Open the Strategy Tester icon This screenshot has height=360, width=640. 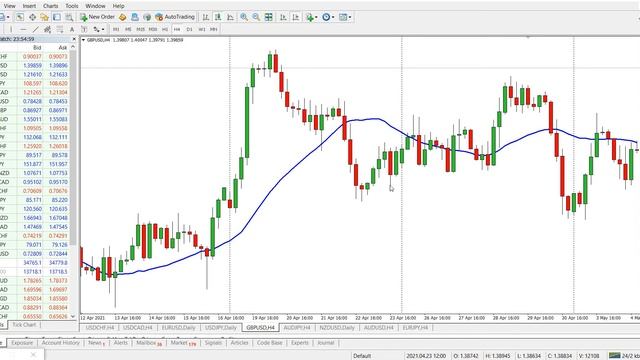point(69,17)
